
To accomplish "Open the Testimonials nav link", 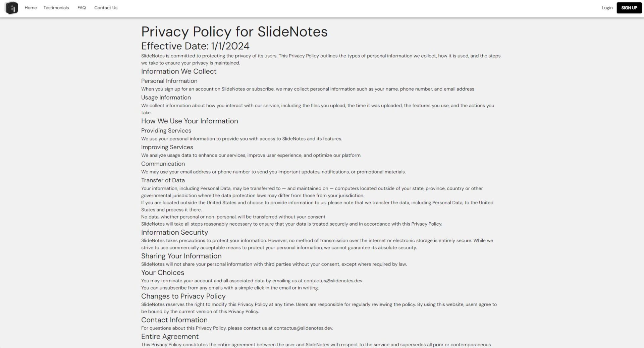I will pos(56,8).
